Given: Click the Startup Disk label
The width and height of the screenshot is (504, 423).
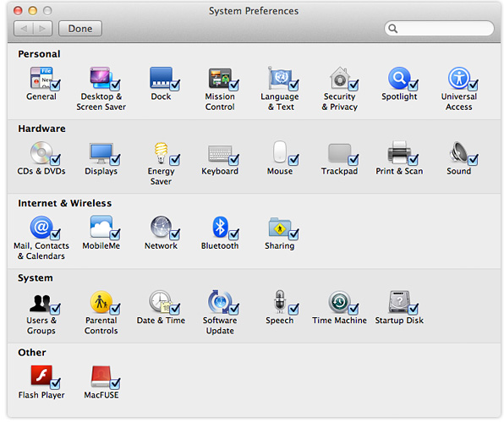Looking at the screenshot, I should point(399,321).
